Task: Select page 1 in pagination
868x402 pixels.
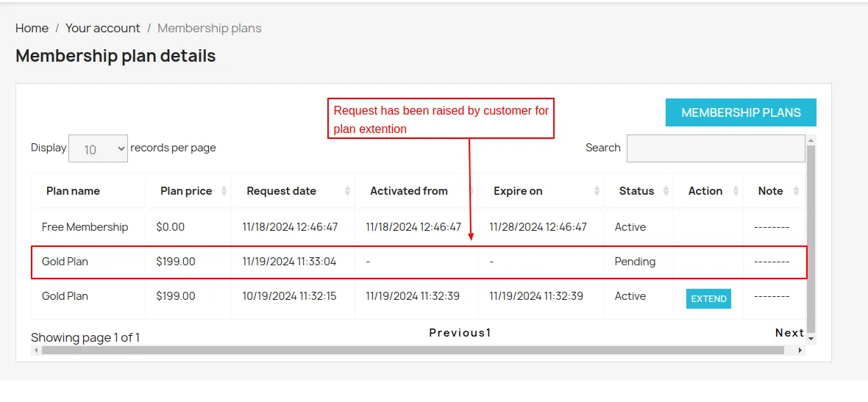Action: [488, 333]
